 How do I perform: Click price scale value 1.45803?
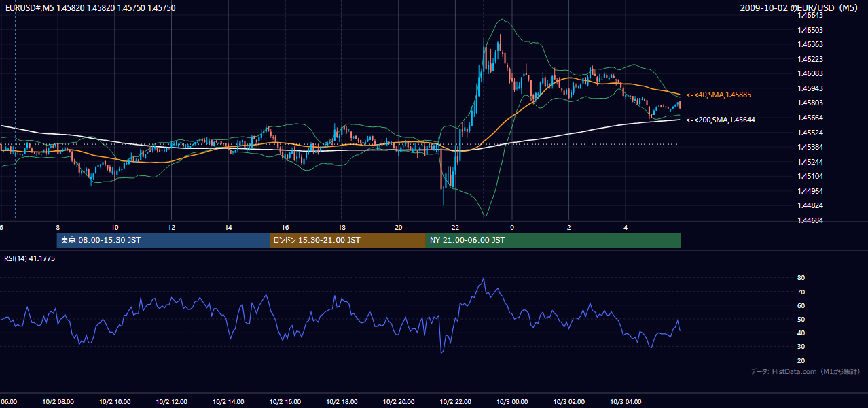(x=810, y=103)
